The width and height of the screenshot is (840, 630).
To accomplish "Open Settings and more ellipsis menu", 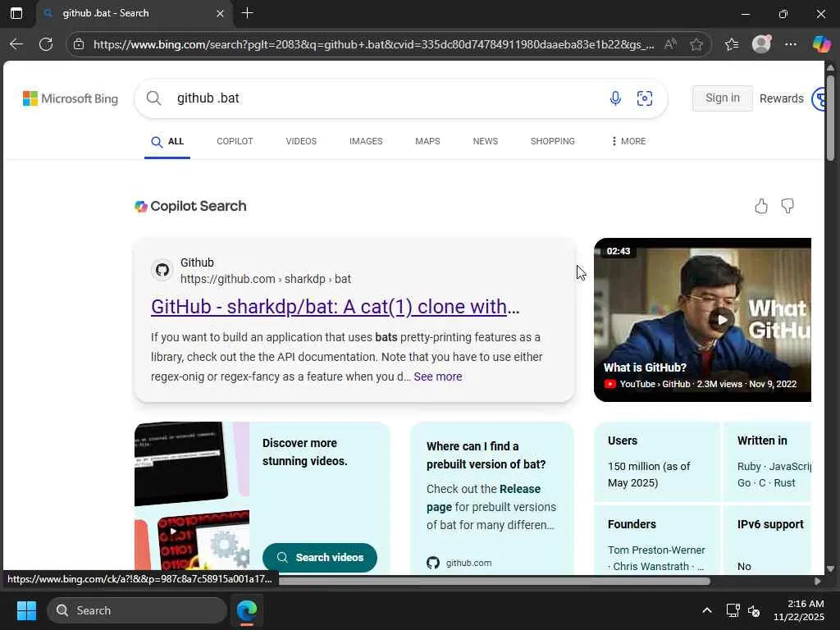I will coord(791,44).
